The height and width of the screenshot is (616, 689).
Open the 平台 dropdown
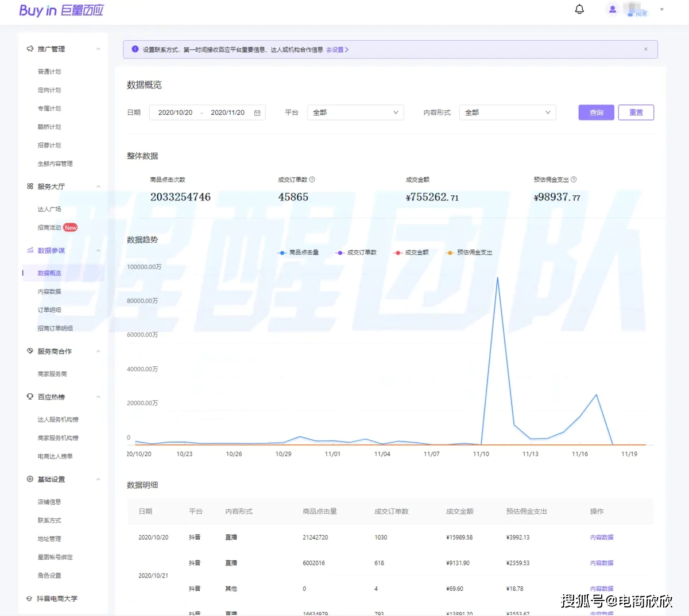click(x=356, y=113)
